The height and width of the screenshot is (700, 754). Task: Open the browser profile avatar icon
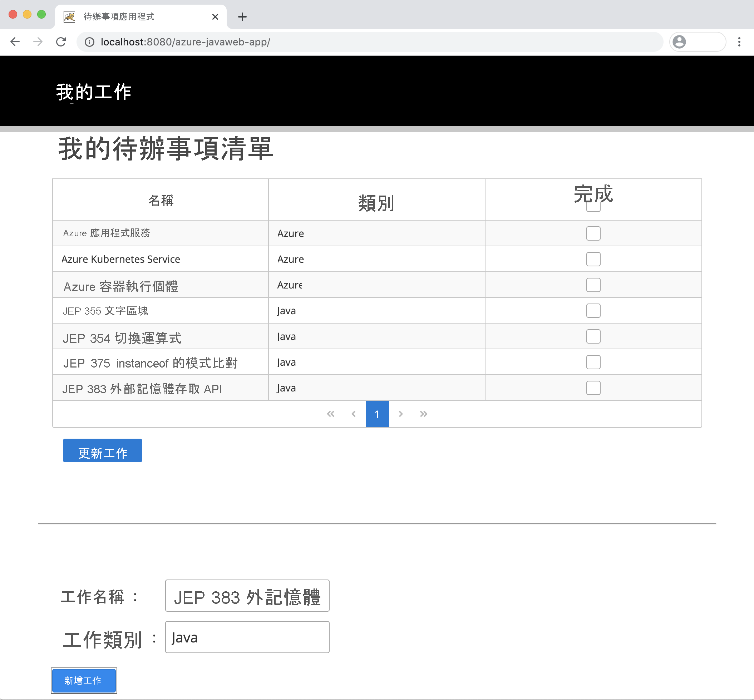click(x=679, y=42)
